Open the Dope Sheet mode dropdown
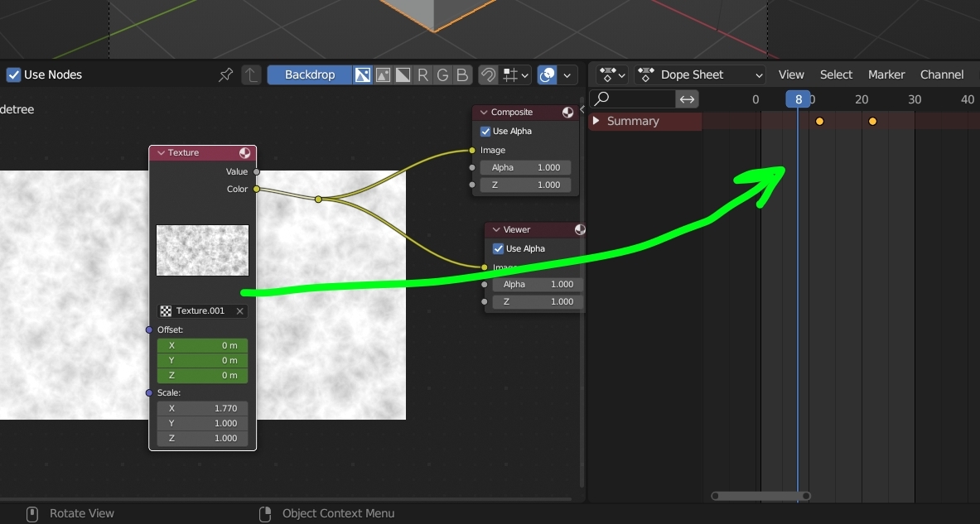This screenshot has height=524, width=980. (x=698, y=75)
